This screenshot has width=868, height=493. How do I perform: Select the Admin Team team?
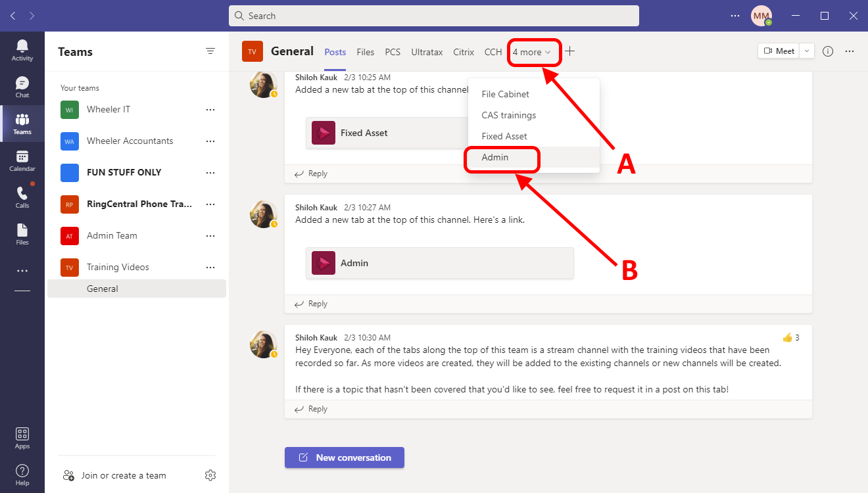tap(137, 236)
